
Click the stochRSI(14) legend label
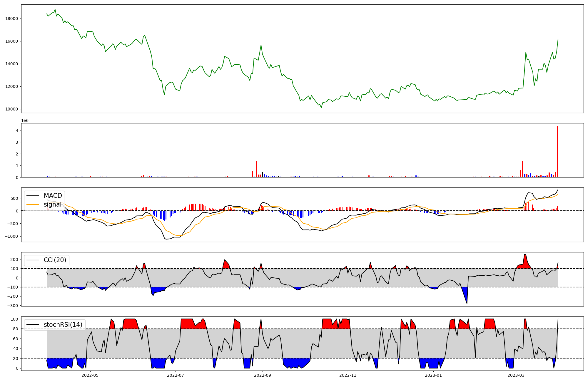[63, 325]
